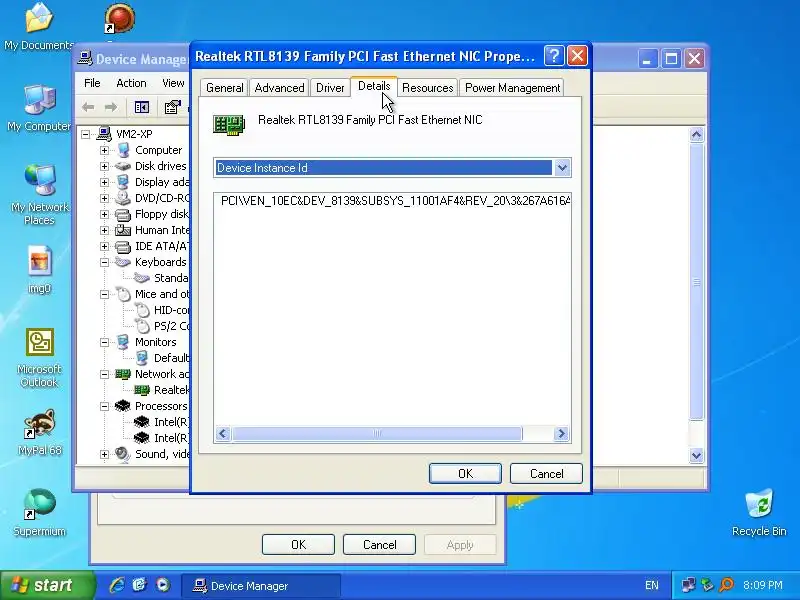Click the orange magnifier tray icon
800x600 pixels.
(726, 585)
